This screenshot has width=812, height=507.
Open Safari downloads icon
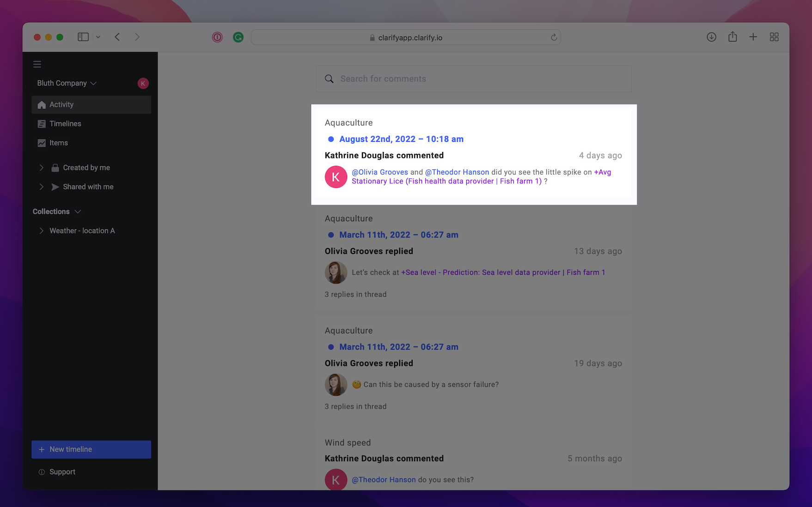[x=711, y=37]
